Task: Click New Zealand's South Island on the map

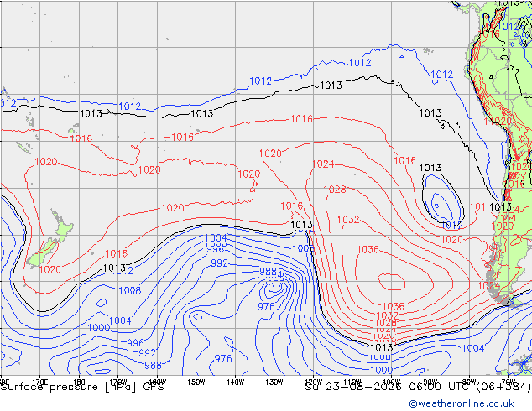Action: 43,252
